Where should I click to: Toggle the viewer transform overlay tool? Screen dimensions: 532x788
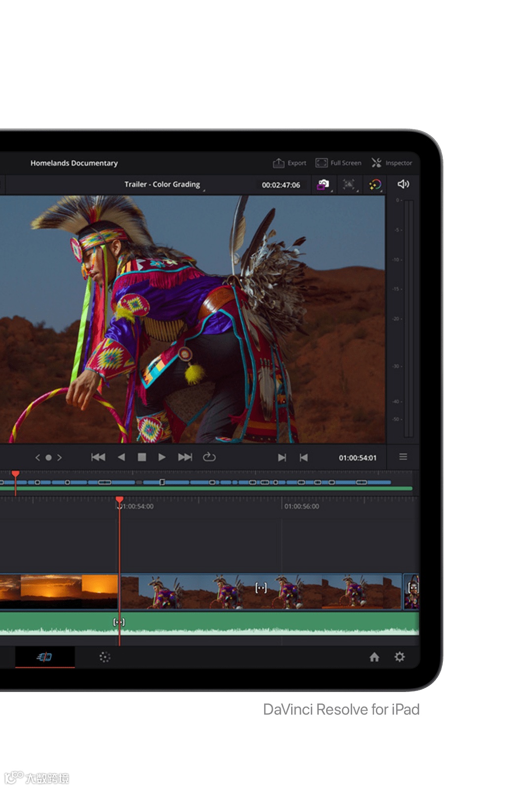pyautogui.click(x=349, y=185)
